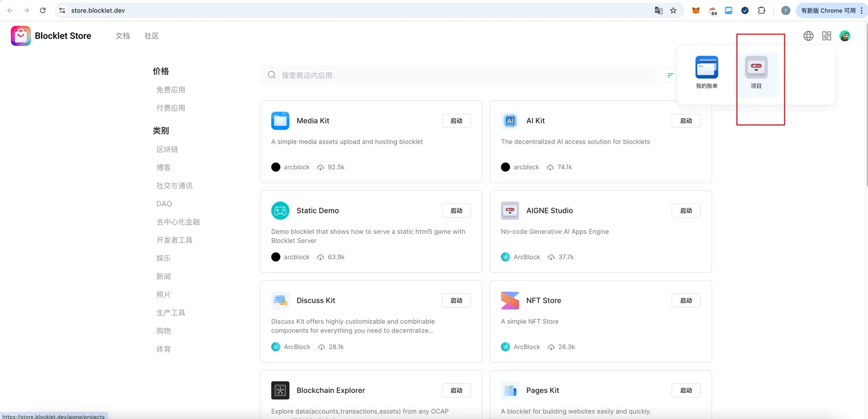Open the Chrome profile avatar
Screen dimensions: 868x419
pyautogui.click(x=786, y=10)
